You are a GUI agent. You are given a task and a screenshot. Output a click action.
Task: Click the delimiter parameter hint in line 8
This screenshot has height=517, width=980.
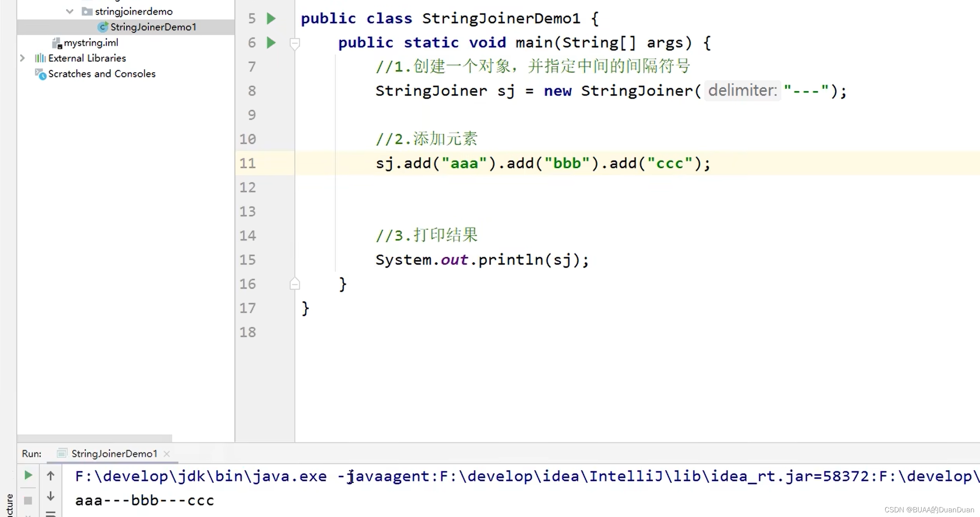coord(742,90)
